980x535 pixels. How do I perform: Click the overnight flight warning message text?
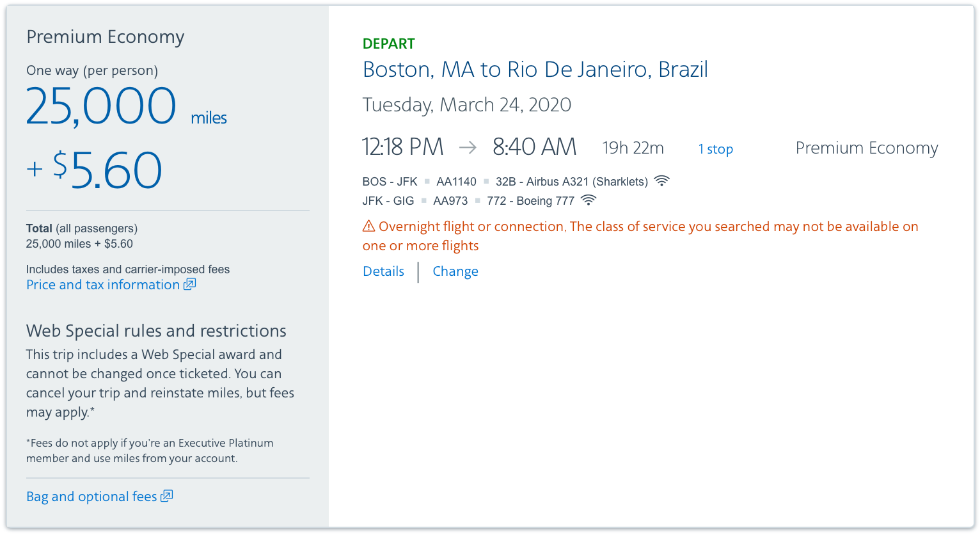(647, 227)
